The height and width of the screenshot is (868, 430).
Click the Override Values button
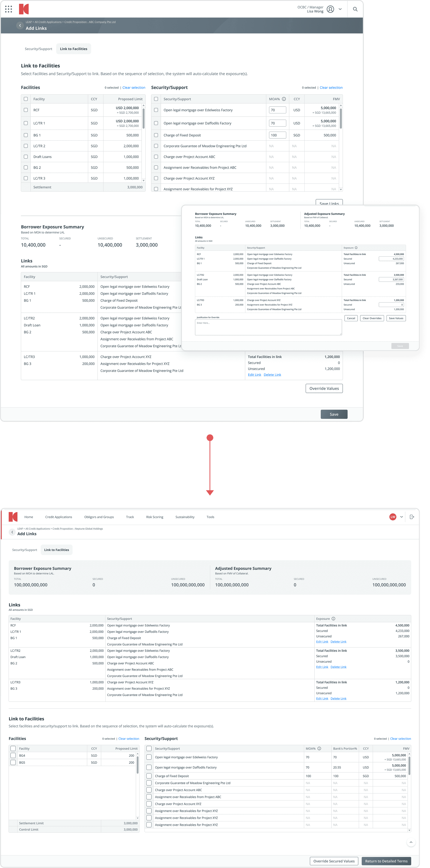324,388
